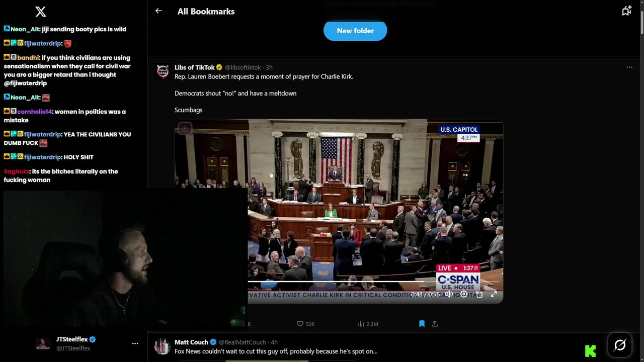This screenshot has width=644, height=362.
Task: Open Matt Couch profile name link
Action: point(191,342)
